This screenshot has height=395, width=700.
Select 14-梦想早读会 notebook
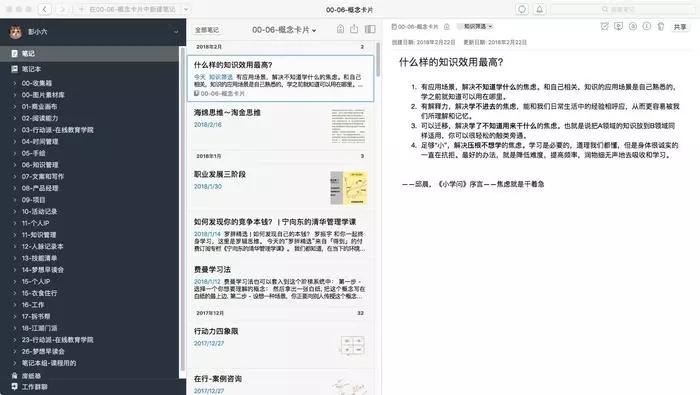tap(42, 270)
